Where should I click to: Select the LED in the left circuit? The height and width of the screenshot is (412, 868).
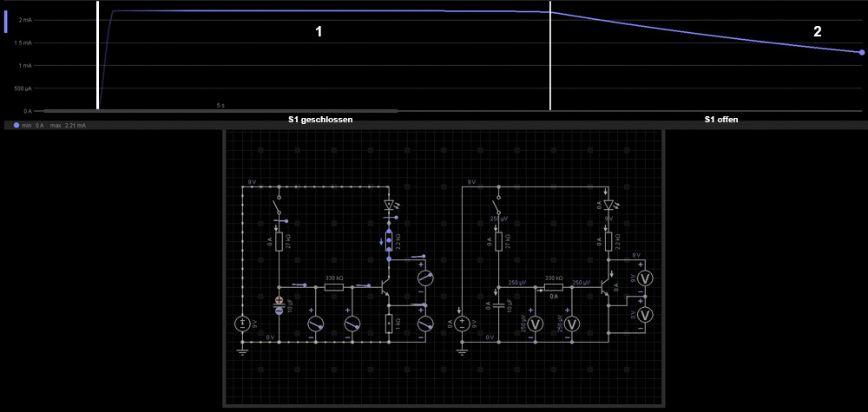(x=389, y=206)
